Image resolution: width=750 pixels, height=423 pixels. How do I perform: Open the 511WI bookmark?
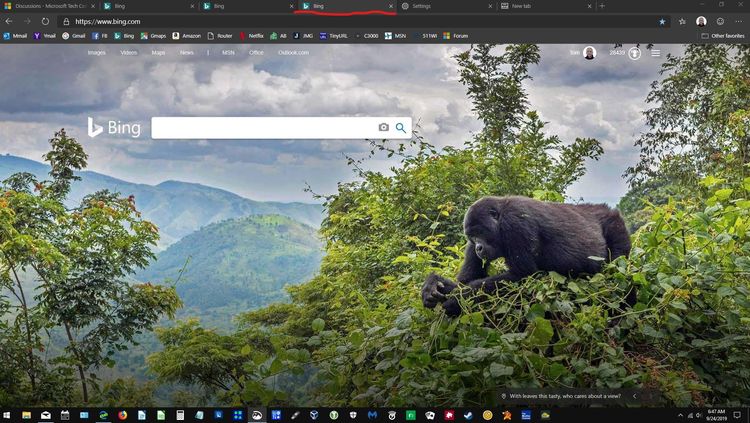pos(425,36)
